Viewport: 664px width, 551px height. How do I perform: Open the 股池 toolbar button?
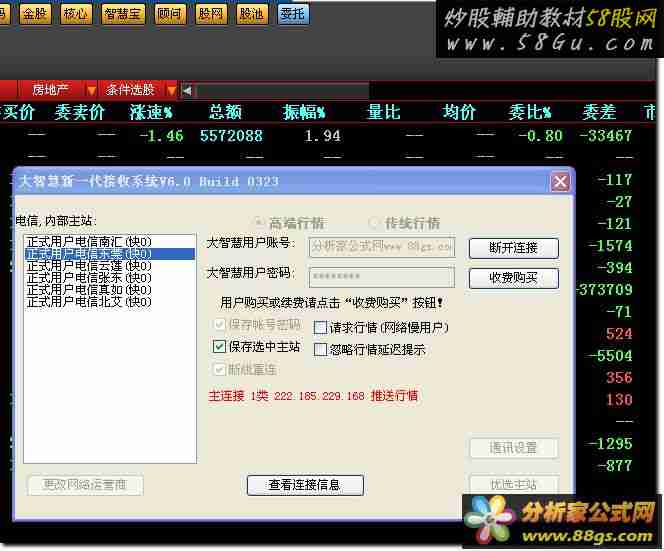(x=252, y=14)
